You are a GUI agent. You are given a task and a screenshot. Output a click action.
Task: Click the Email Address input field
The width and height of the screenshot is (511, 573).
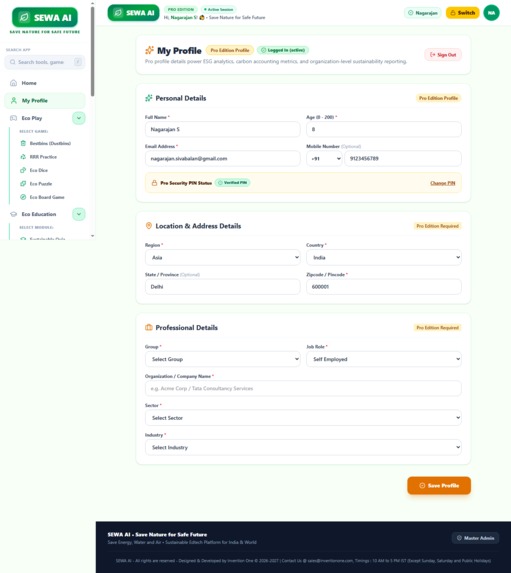point(223,159)
